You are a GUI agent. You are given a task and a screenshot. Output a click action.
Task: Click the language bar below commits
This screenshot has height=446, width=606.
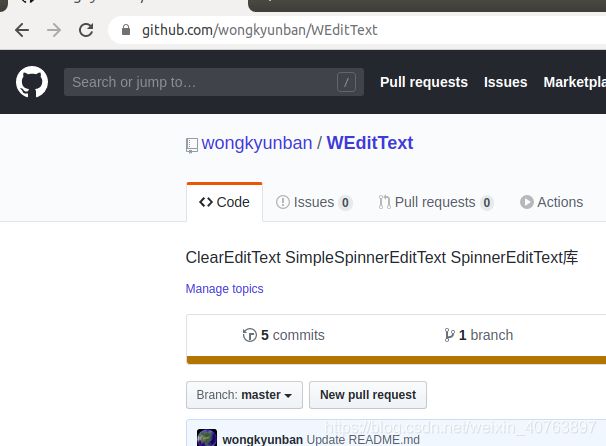(396, 360)
